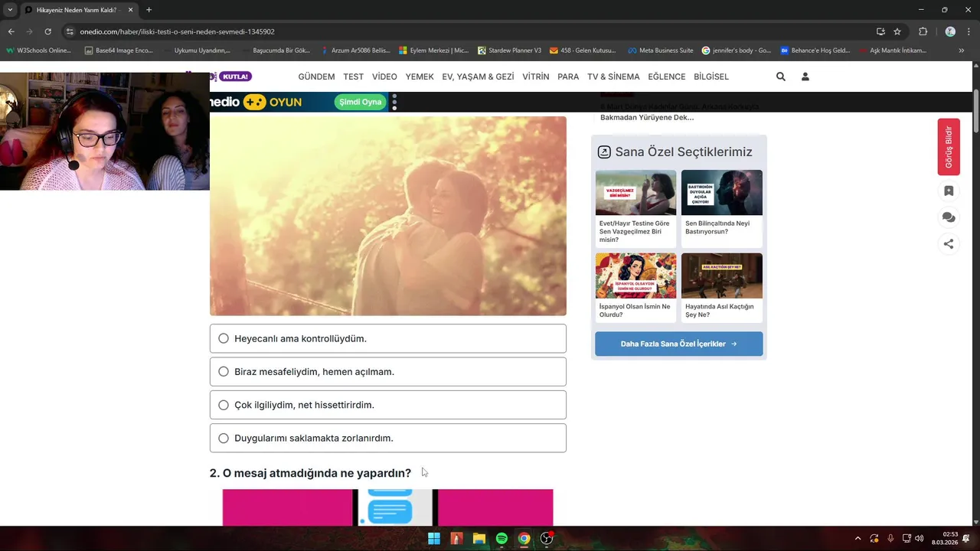This screenshot has width=980, height=551.
Task: Switch to Chrome icon in taskbar
Action: [x=524, y=539]
